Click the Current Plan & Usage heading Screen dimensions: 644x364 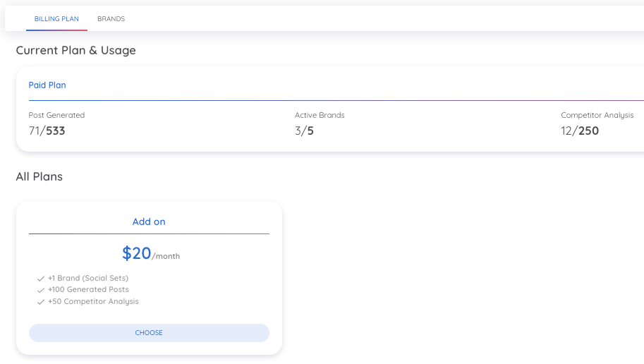pos(75,51)
